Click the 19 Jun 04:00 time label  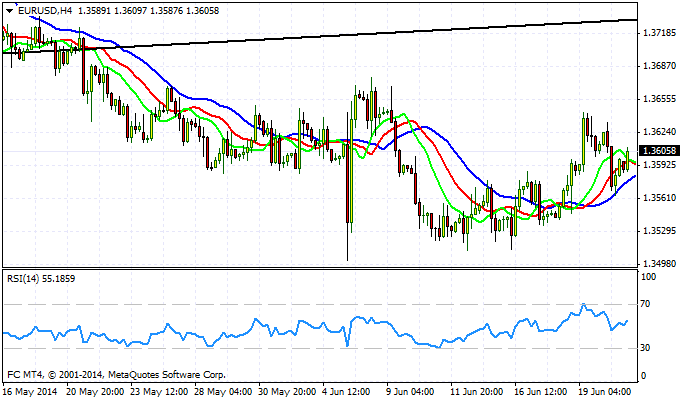605,392
